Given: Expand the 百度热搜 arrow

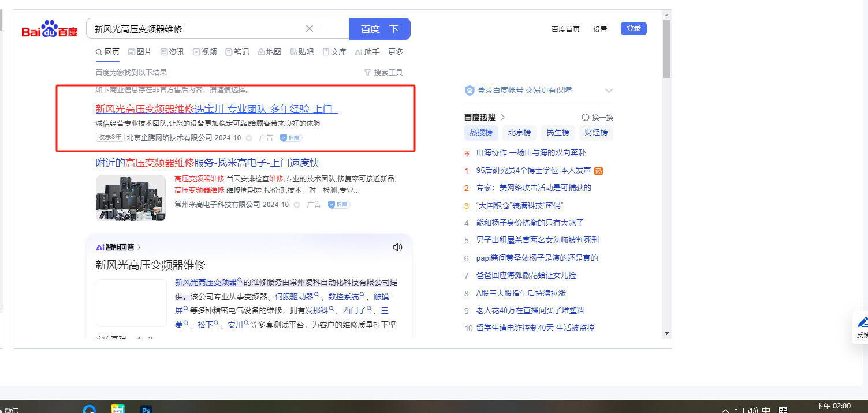Looking at the screenshot, I should click(503, 117).
